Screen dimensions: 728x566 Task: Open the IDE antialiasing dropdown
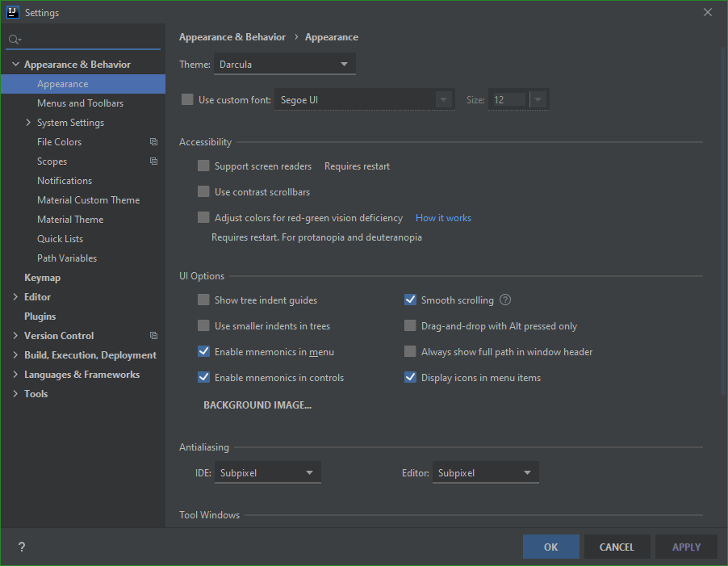(267, 472)
